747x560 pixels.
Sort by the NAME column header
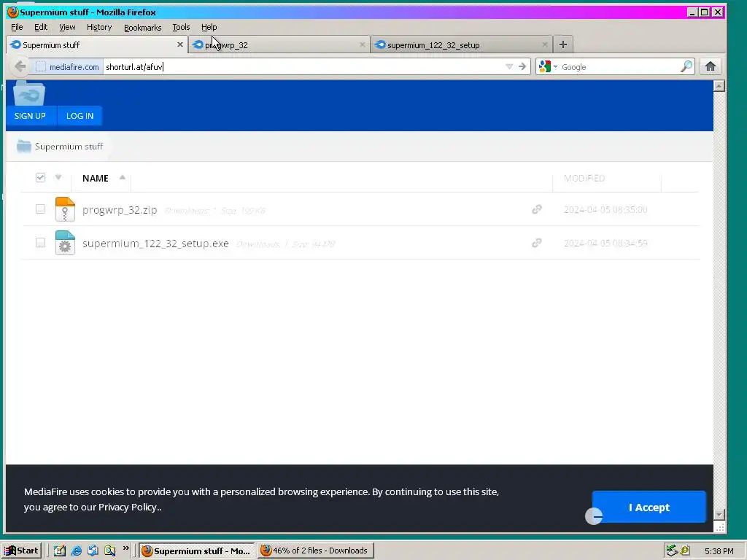(x=96, y=178)
